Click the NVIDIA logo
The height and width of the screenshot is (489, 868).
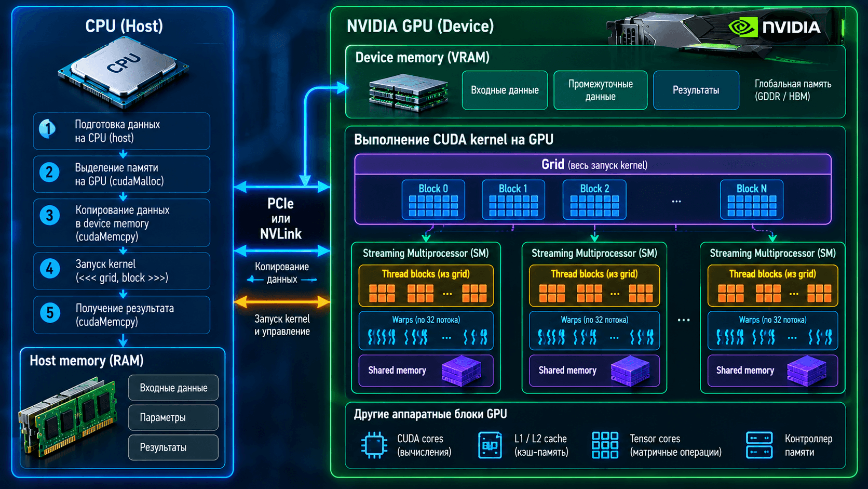pos(774,27)
